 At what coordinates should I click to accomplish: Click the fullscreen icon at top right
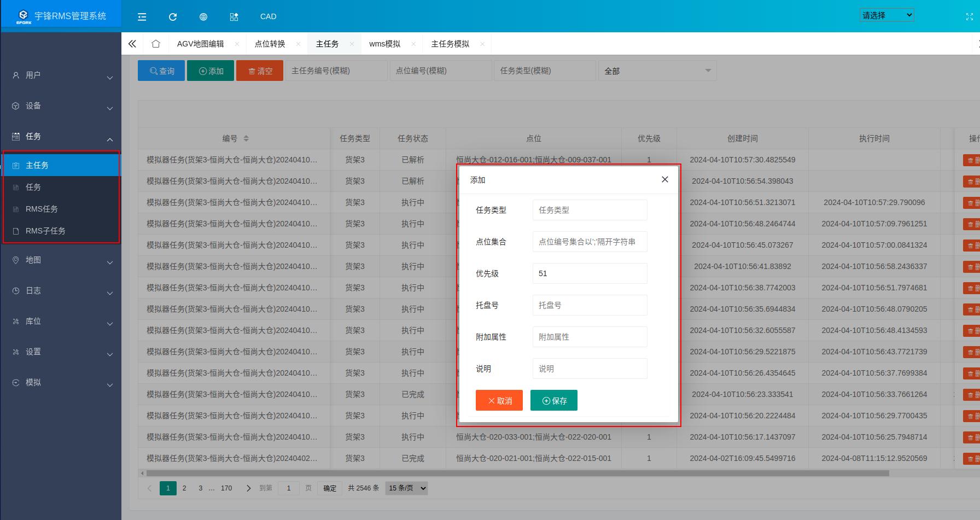pyautogui.click(x=970, y=16)
